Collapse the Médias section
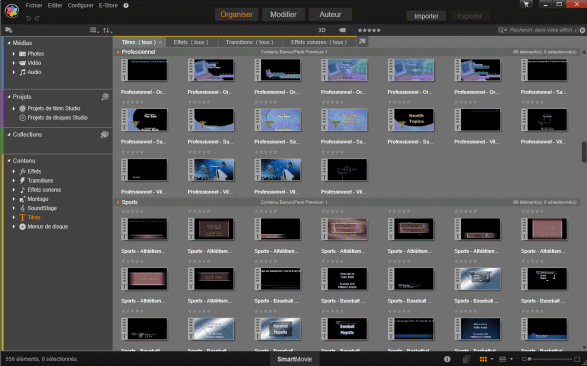The image size is (587, 366). pyautogui.click(x=9, y=43)
